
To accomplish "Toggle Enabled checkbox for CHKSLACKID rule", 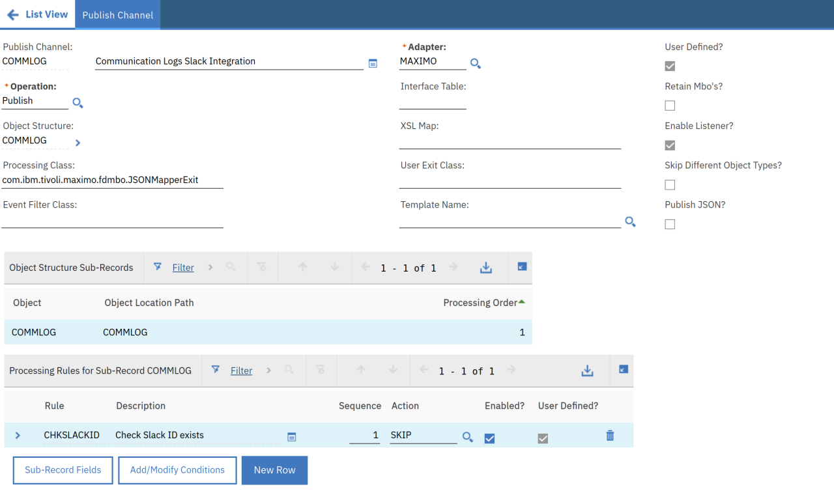I will [490, 439].
